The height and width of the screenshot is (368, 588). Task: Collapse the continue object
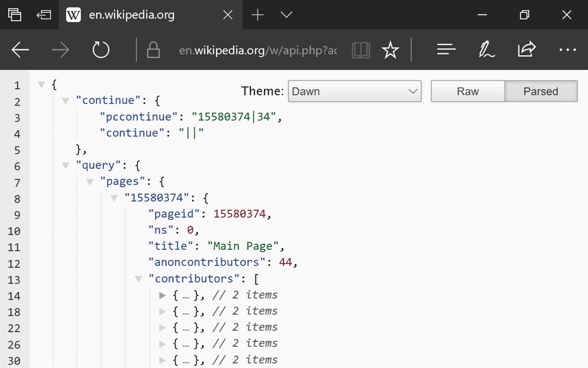pyautogui.click(x=65, y=101)
